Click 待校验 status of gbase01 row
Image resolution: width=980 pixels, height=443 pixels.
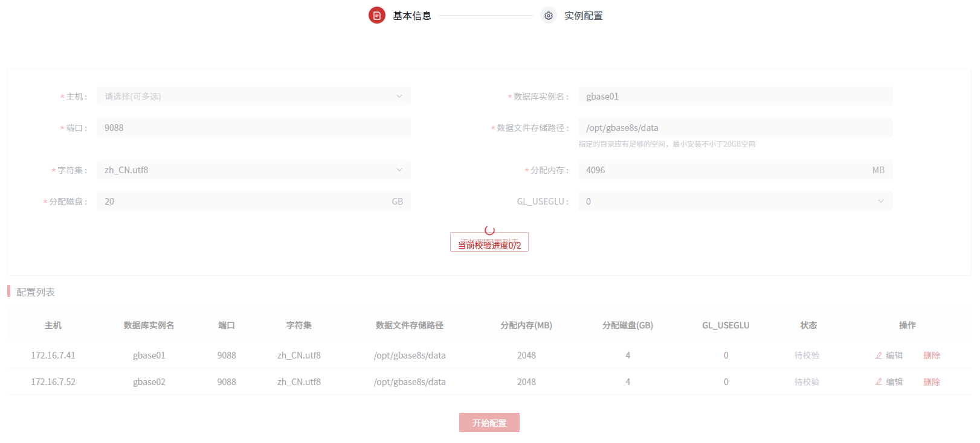pyautogui.click(x=807, y=355)
